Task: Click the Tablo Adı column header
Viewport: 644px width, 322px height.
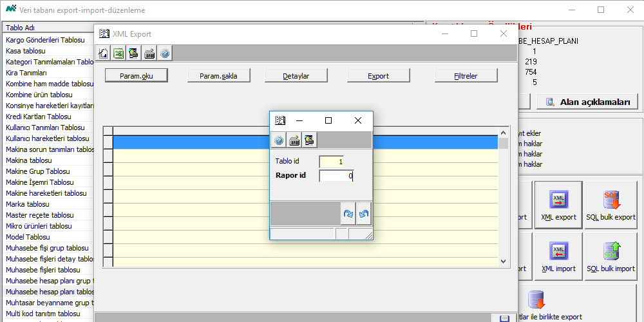Action: (48, 28)
